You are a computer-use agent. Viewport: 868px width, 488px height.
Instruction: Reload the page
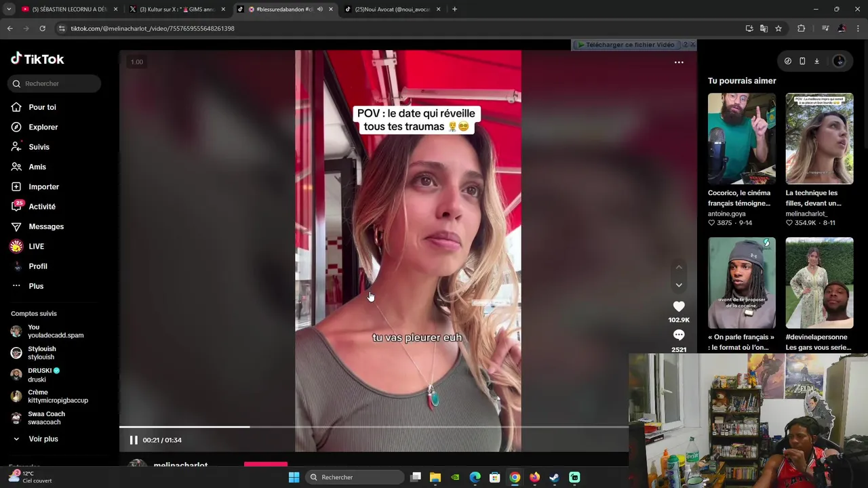point(42,28)
